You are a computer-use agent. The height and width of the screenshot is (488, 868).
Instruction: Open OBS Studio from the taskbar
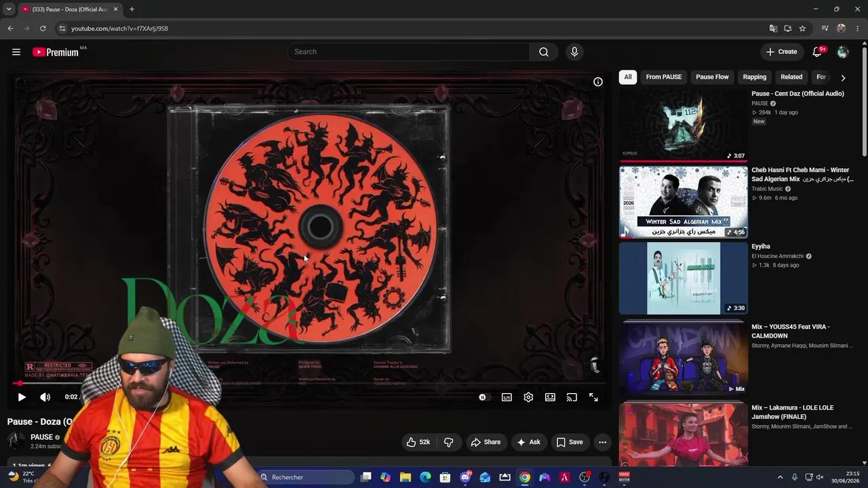tap(585, 477)
